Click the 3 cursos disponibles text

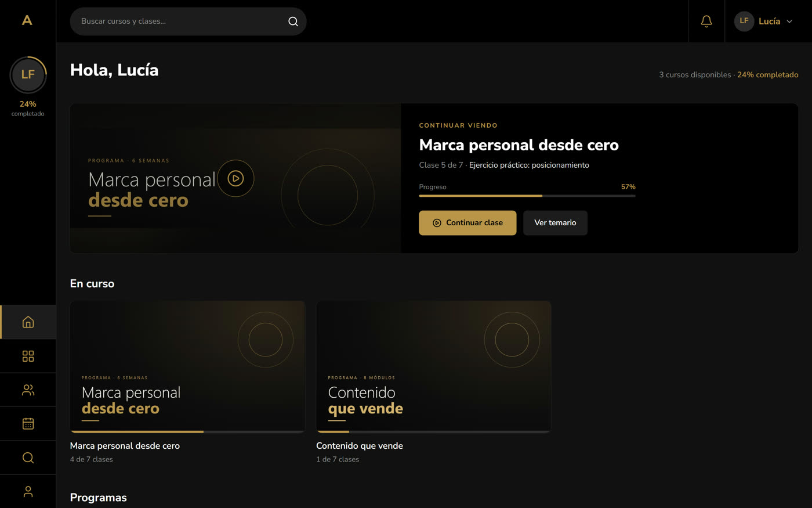click(x=695, y=75)
